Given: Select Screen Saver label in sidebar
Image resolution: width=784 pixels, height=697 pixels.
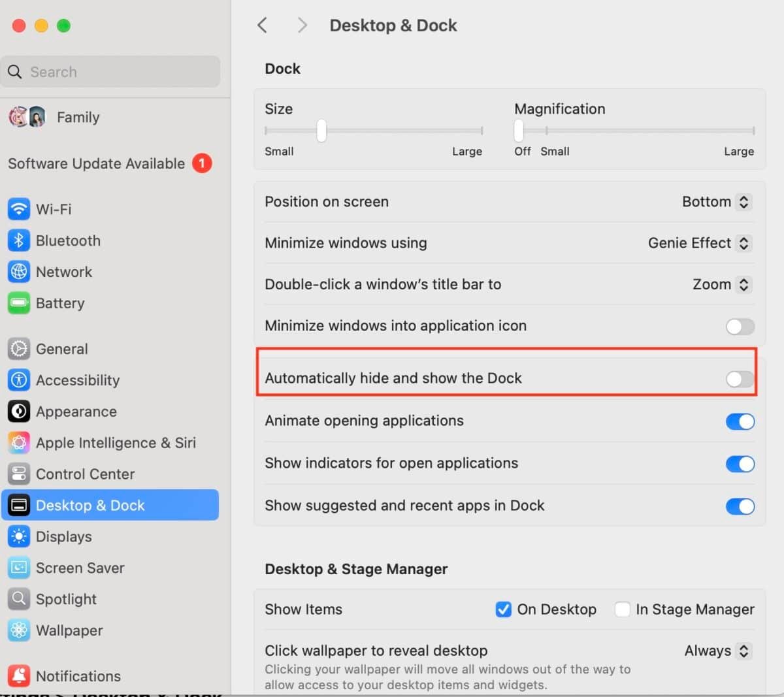Looking at the screenshot, I should pos(80,568).
